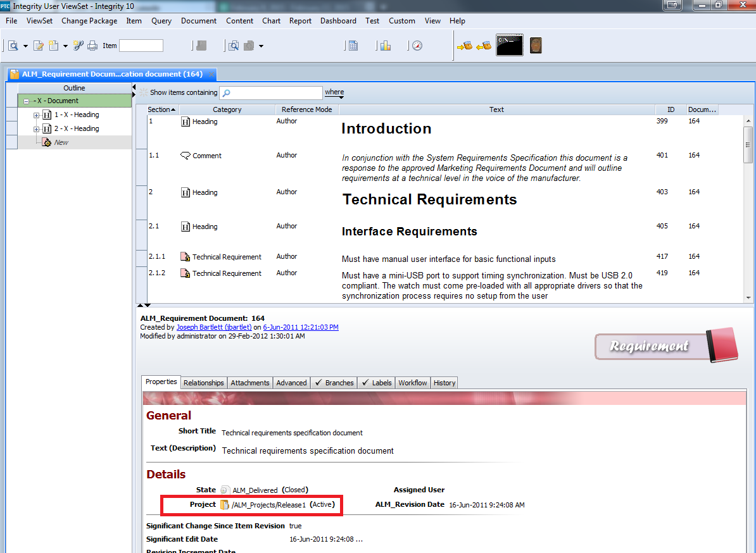
Task: Click Heading icon in section 1 row
Action: (x=185, y=121)
